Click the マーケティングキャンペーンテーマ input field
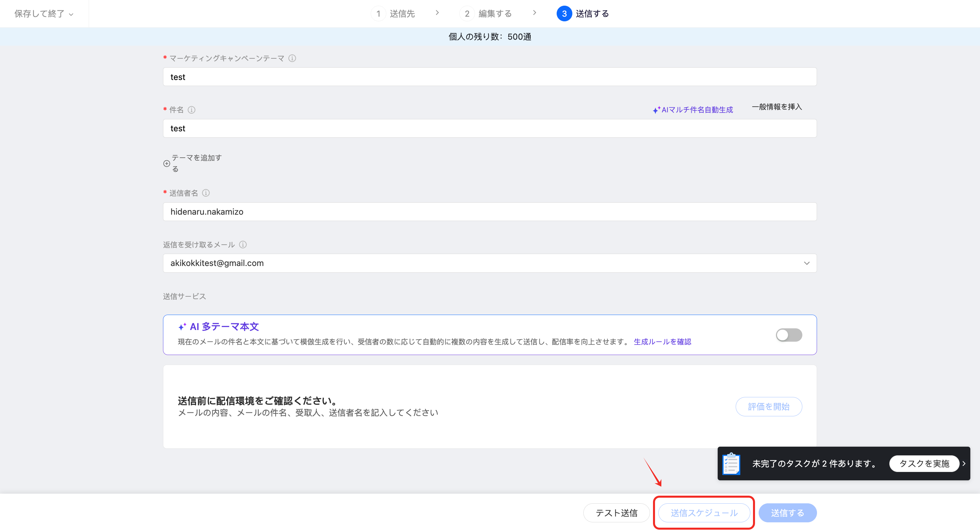 [x=490, y=77]
